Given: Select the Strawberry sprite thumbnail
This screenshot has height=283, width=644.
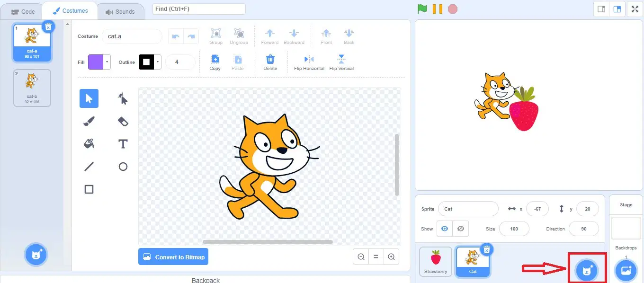Looking at the screenshot, I should click(x=436, y=262).
